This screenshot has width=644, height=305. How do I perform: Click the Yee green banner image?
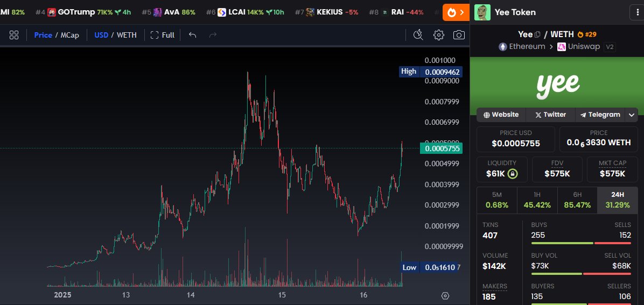coord(557,86)
